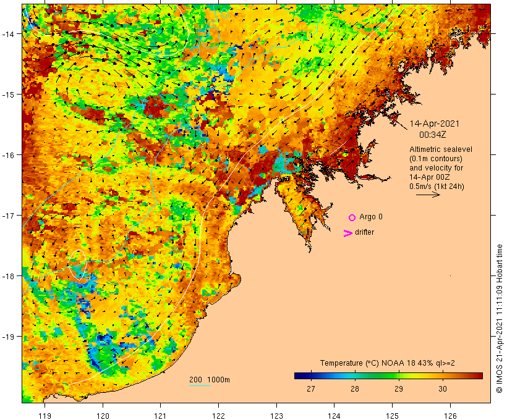Click the small closed white sea-level contour near -18
This screenshot has width=507, height=420.
tap(78, 265)
